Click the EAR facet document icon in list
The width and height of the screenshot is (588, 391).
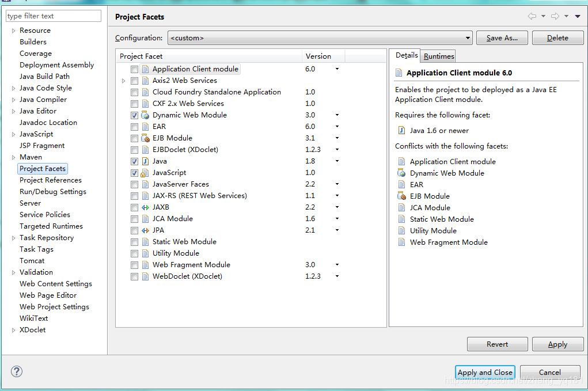tap(145, 127)
